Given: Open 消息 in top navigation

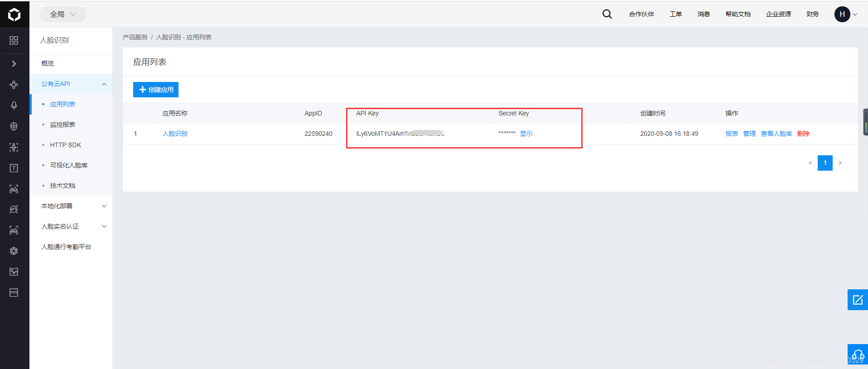Looking at the screenshot, I should pyautogui.click(x=704, y=14).
